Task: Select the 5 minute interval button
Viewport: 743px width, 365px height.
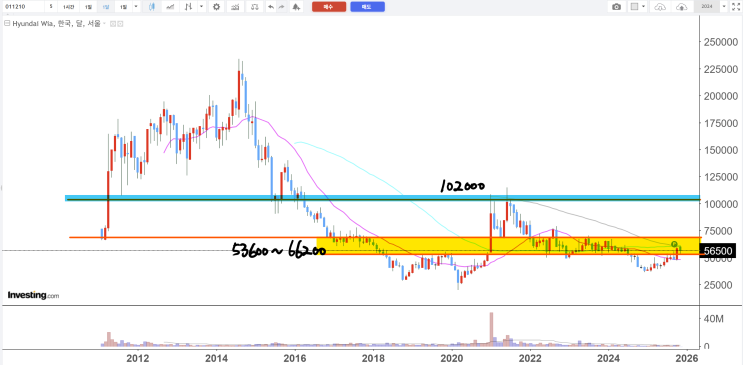Action: coord(51,7)
